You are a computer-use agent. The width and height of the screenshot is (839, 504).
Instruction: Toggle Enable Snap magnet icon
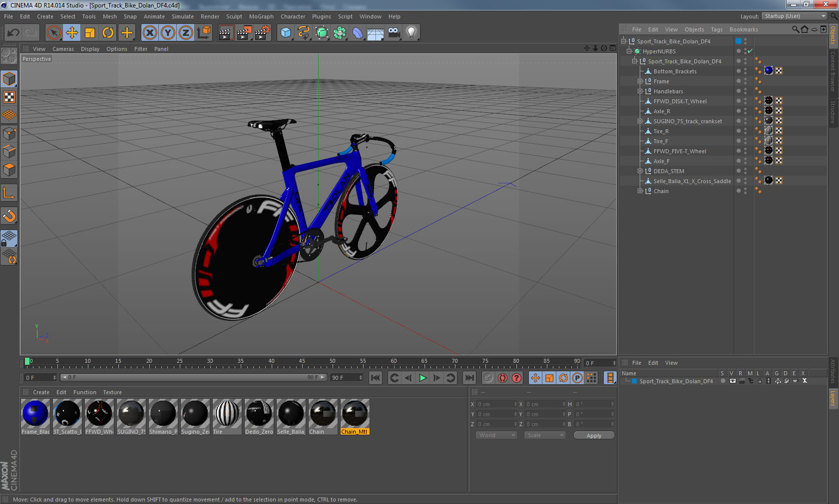(9, 216)
